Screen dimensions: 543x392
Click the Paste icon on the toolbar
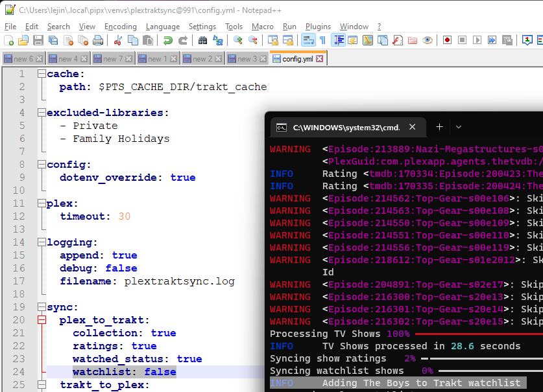tap(148, 41)
